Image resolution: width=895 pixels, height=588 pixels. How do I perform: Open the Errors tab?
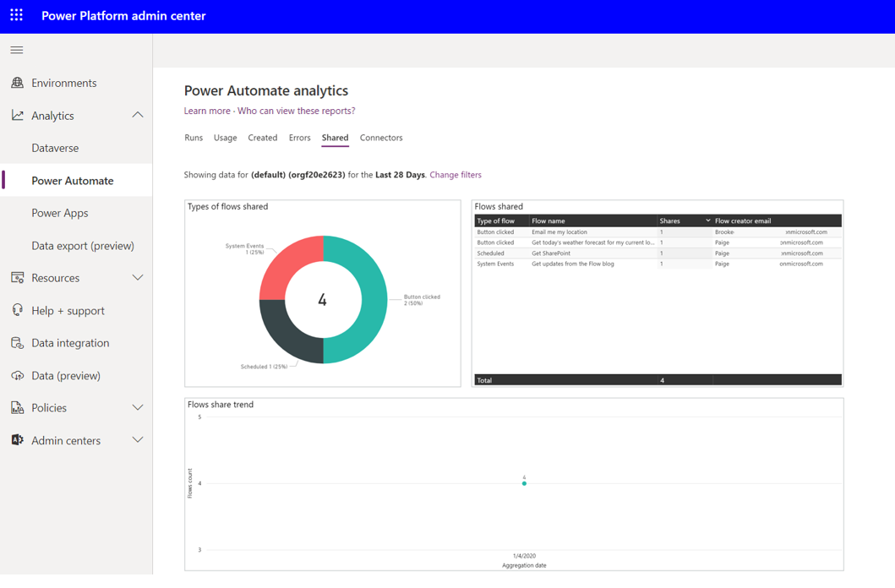(x=299, y=138)
